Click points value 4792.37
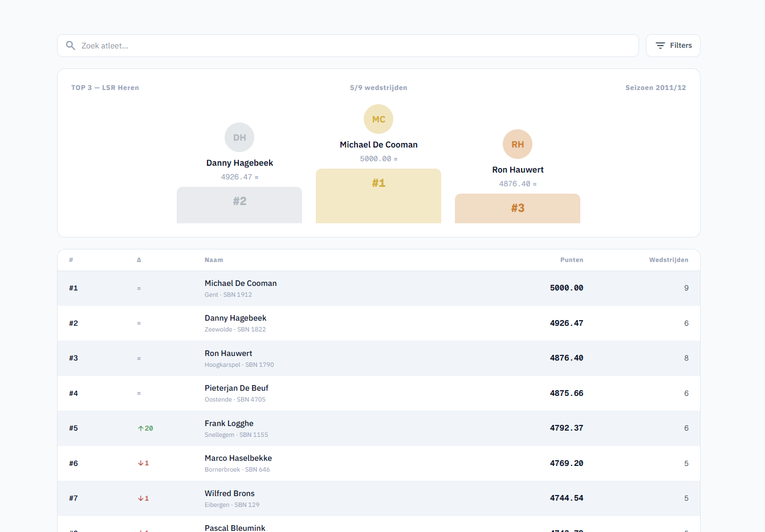765x532 pixels. click(x=567, y=428)
